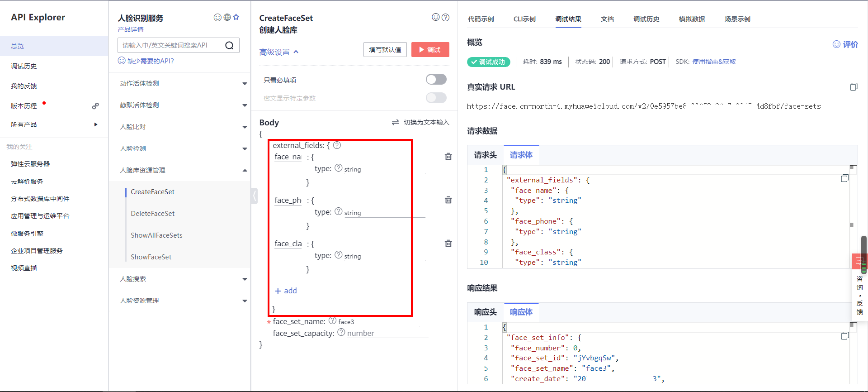
Task: Open the red 咨询 feedback widget
Action: coord(858,261)
